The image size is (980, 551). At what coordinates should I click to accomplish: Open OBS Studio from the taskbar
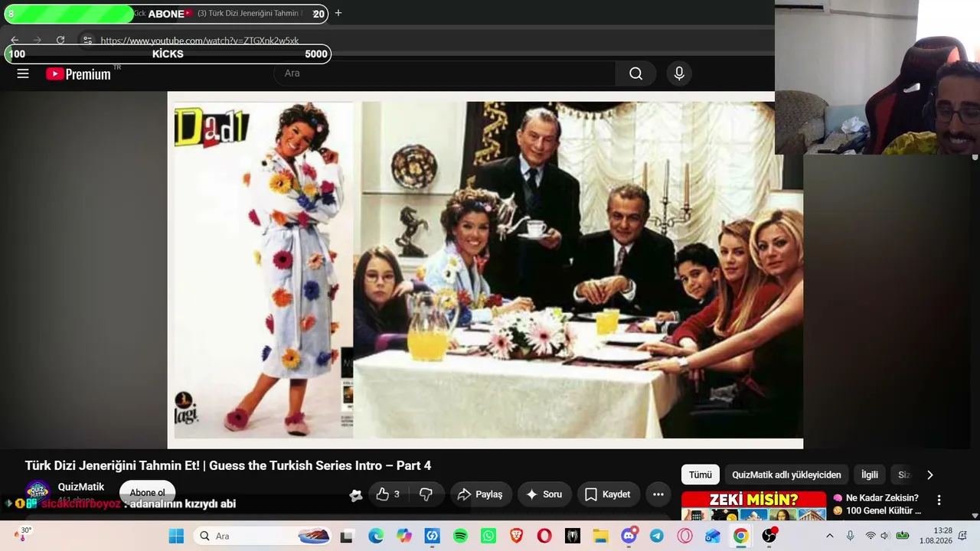point(769,536)
